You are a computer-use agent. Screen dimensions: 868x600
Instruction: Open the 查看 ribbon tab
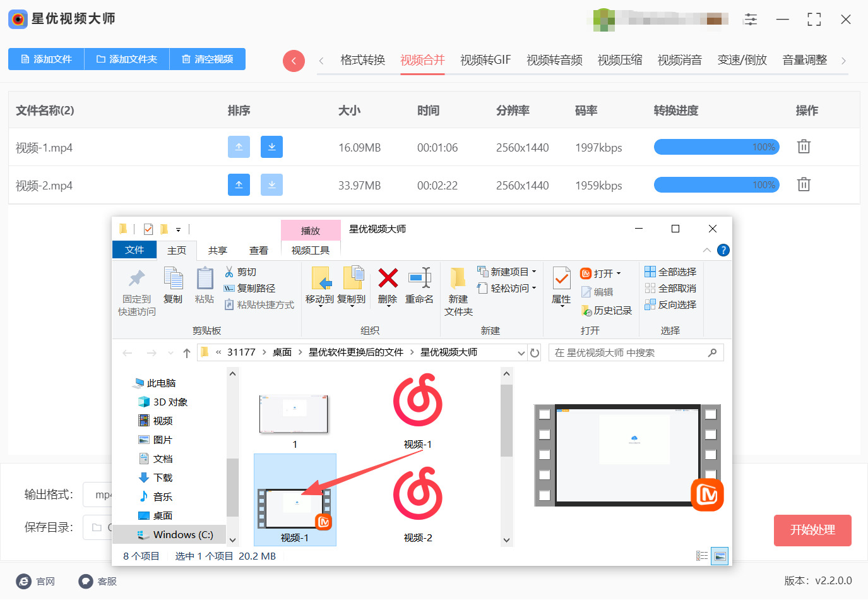pyautogui.click(x=258, y=251)
